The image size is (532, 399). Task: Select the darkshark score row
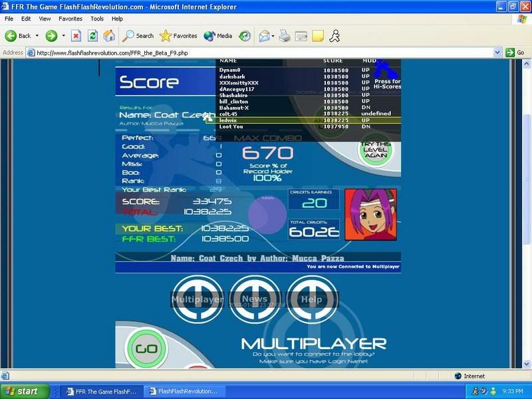[x=309, y=76]
